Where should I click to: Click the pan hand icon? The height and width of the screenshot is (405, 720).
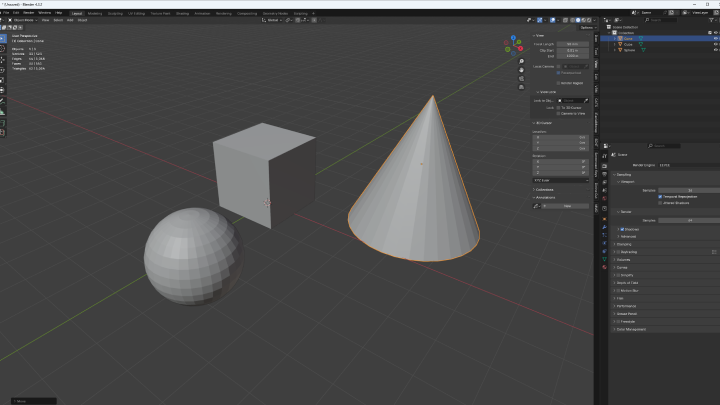pos(521,72)
